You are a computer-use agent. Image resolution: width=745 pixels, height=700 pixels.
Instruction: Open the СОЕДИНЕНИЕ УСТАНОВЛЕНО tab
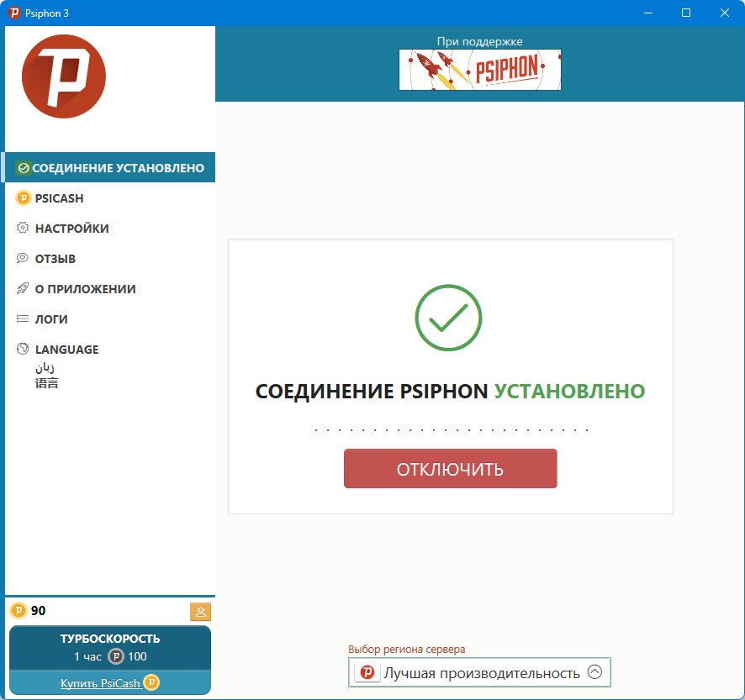pos(110,167)
